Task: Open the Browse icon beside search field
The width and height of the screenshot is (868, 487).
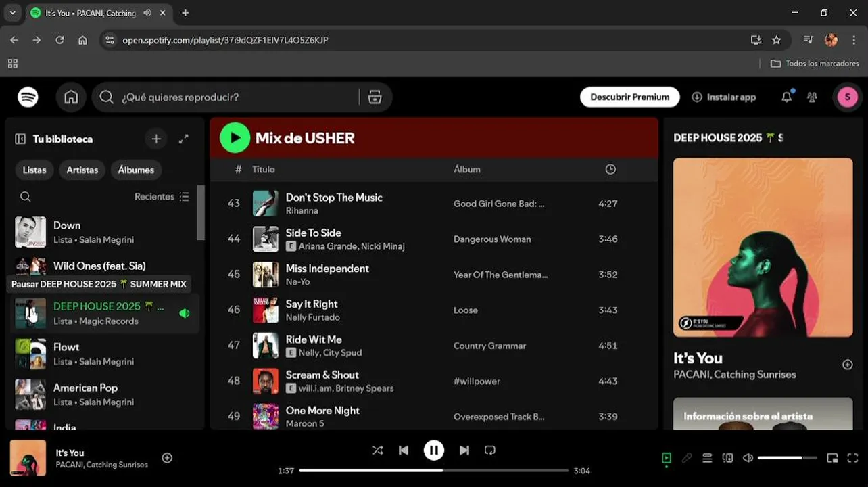Action: [375, 97]
